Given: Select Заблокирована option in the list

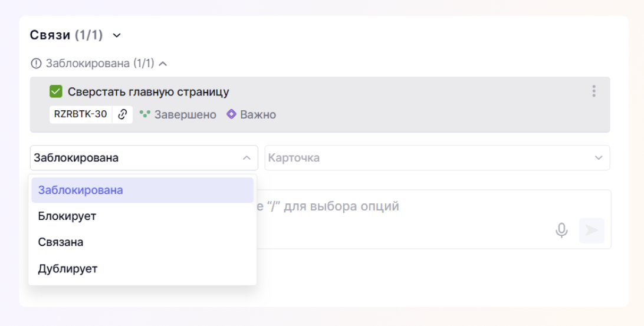Looking at the screenshot, I should click(142, 190).
